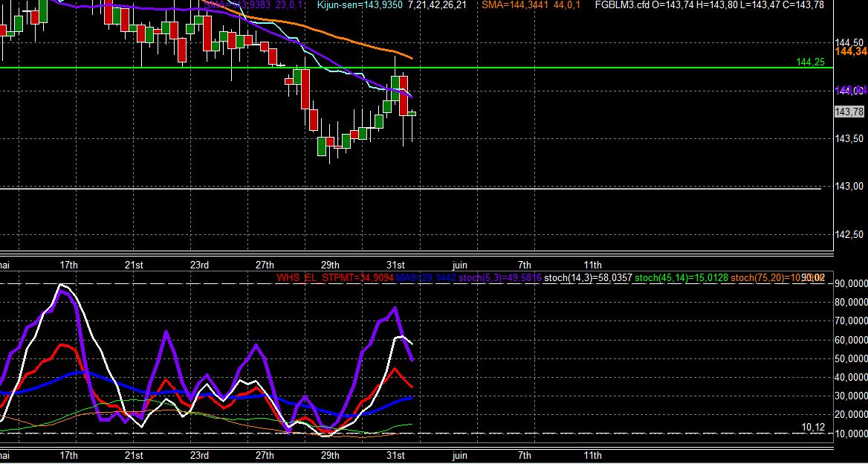Click the 10,0000 indicator axis label
The image size is (868, 464).
tap(852, 434)
